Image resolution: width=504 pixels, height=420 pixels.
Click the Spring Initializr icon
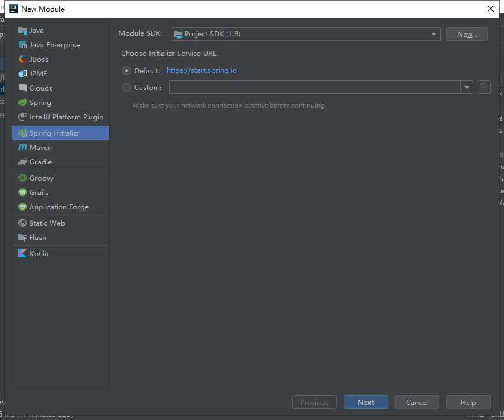point(22,133)
